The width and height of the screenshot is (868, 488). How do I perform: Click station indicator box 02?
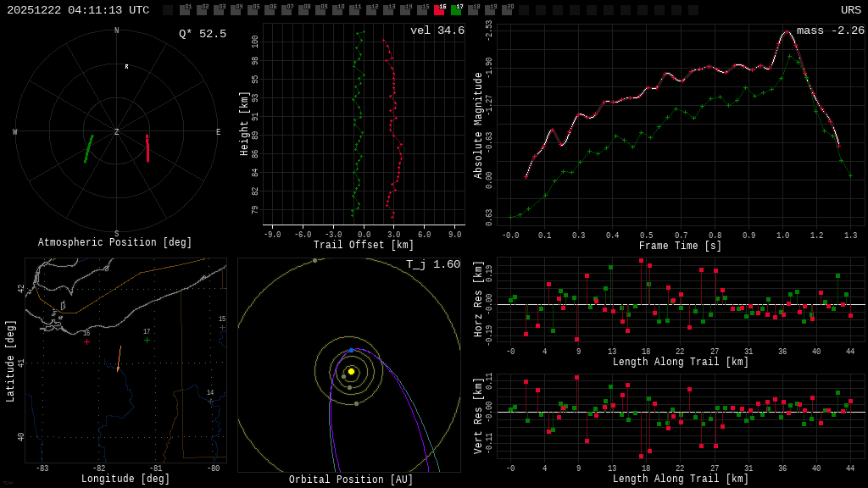coord(202,10)
